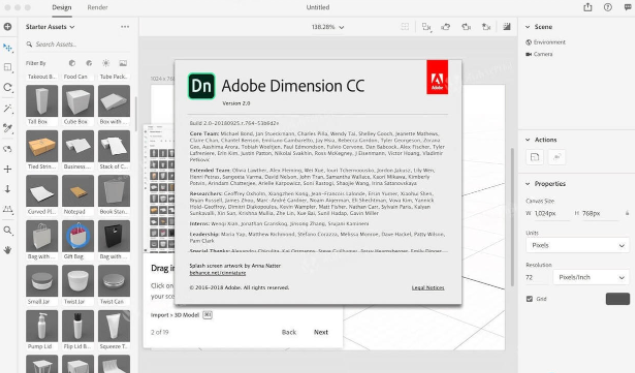Click the Search Assets field
635x373 pixels.
(77, 44)
